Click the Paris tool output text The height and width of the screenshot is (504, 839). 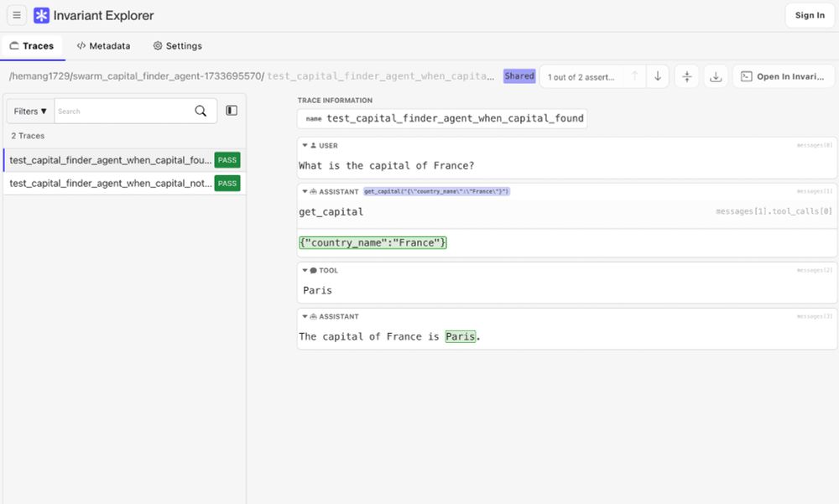click(x=317, y=290)
